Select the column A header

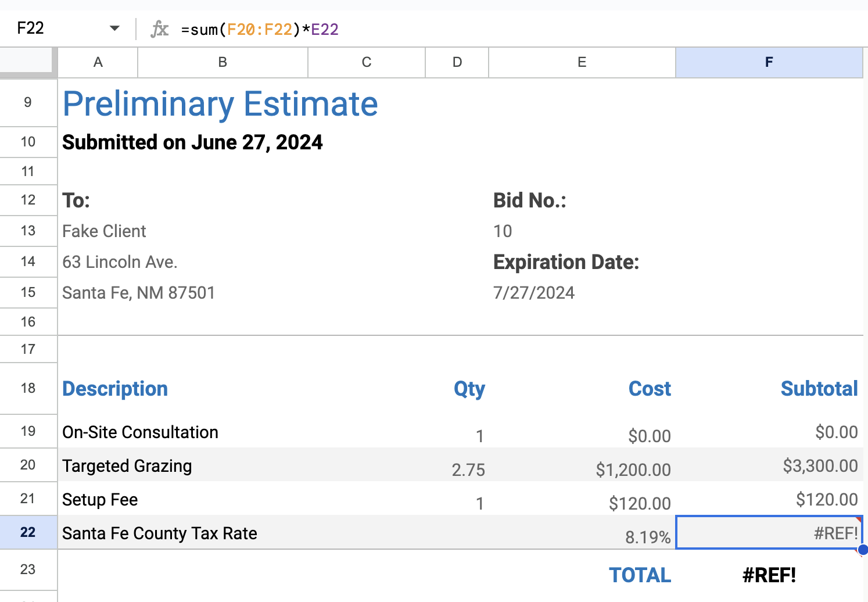(x=98, y=62)
